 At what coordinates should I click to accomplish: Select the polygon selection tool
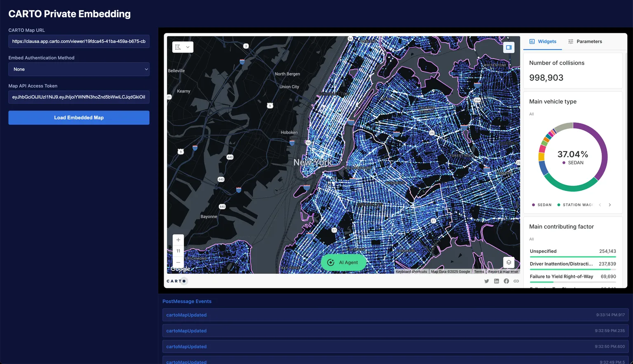[178, 47]
